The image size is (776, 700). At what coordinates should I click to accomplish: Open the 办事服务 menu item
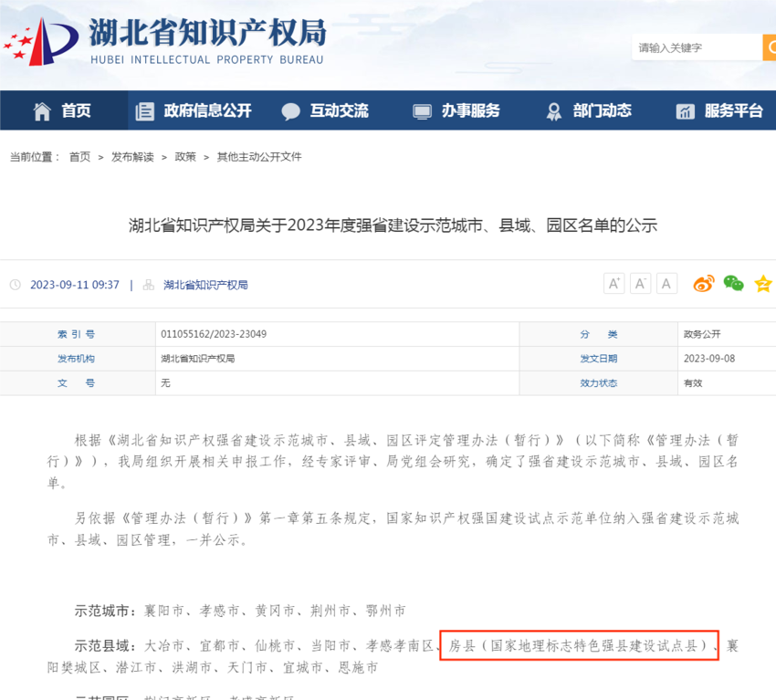471,110
